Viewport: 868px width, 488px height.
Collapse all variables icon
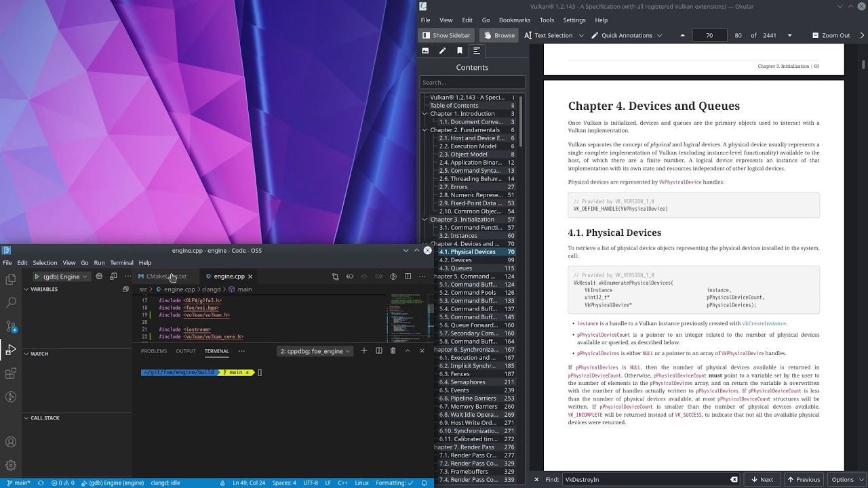point(125,289)
